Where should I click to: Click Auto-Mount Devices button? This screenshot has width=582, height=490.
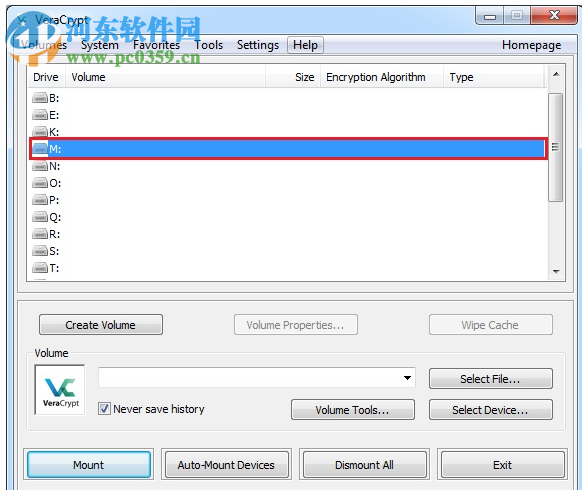coord(226,465)
